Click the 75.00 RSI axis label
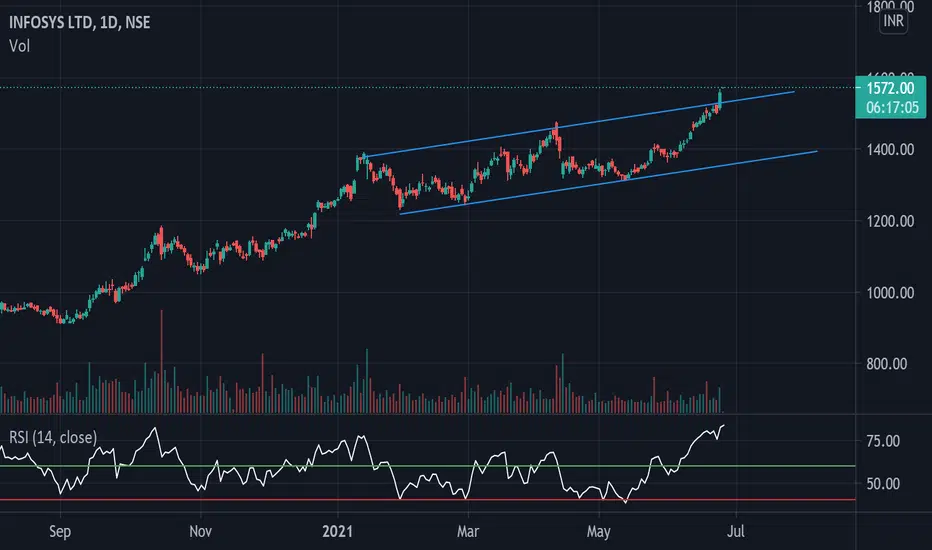The width and height of the screenshot is (932, 550). click(x=883, y=441)
